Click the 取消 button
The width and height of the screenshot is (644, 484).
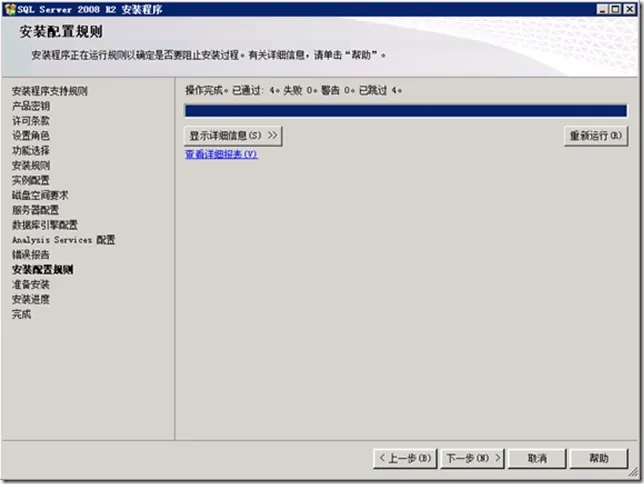pos(537,458)
